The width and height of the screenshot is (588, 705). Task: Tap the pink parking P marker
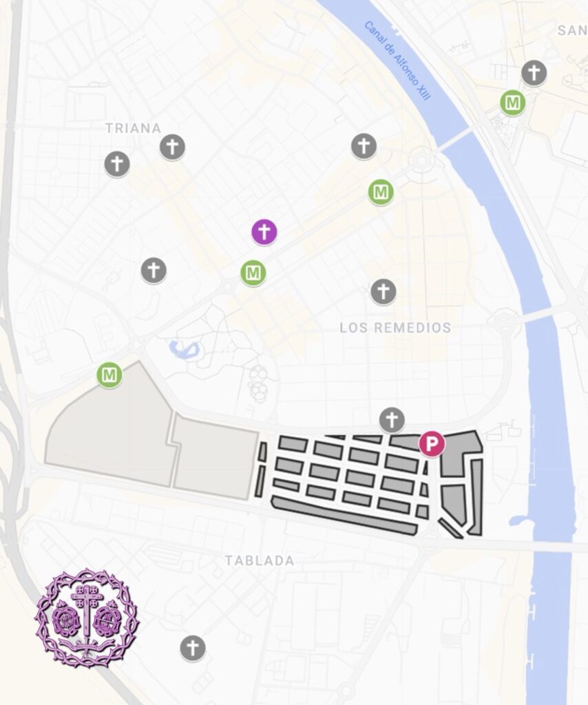click(x=432, y=444)
